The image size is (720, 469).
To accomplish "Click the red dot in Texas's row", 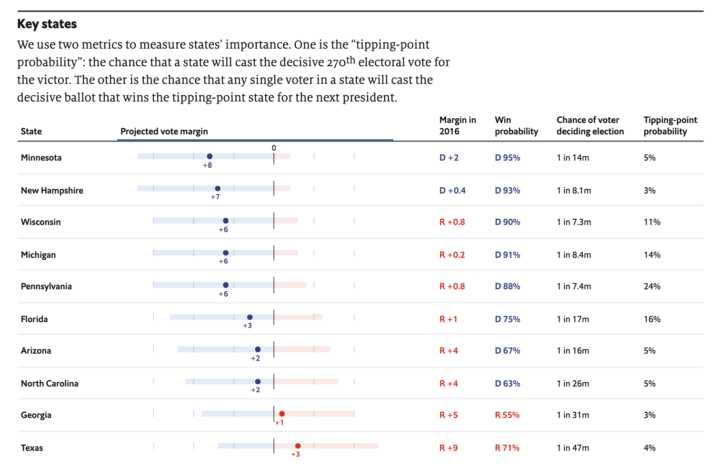I will [298, 446].
